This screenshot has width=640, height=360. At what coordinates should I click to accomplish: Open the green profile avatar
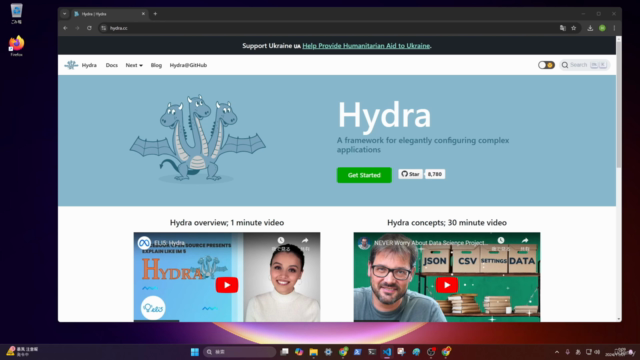coord(602,28)
